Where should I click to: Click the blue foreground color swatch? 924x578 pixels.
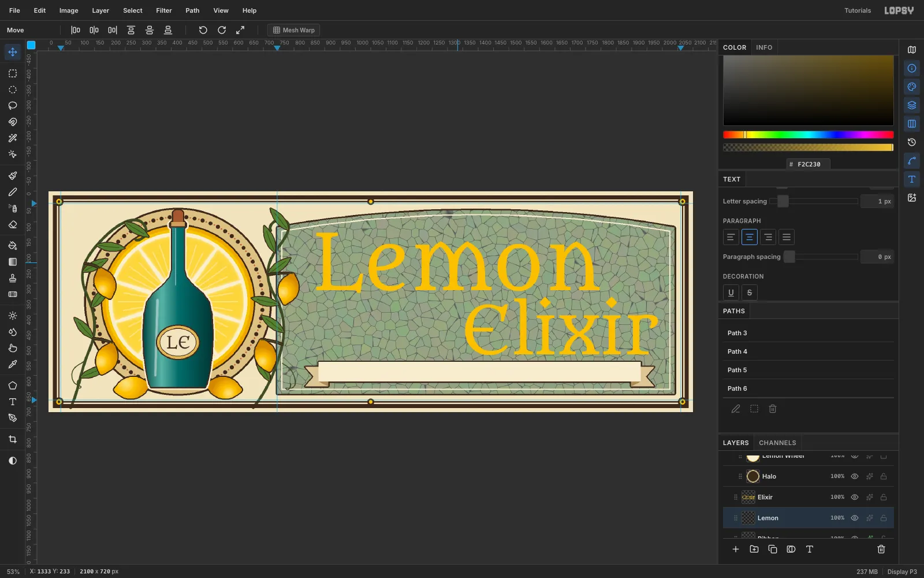pos(31,45)
